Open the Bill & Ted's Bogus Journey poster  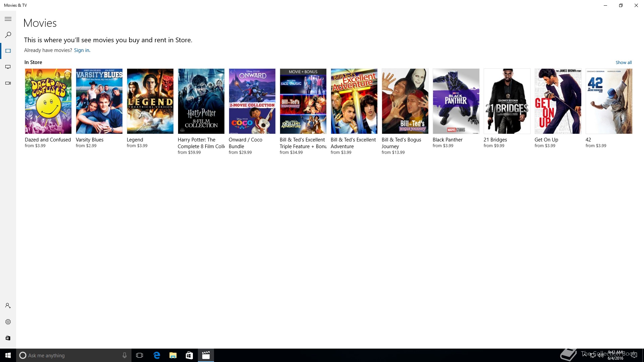405,101
